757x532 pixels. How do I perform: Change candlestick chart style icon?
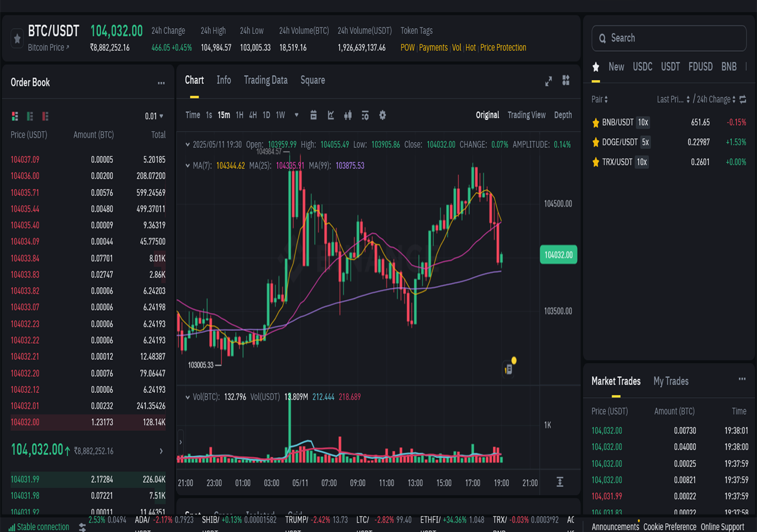pos(348,115)
